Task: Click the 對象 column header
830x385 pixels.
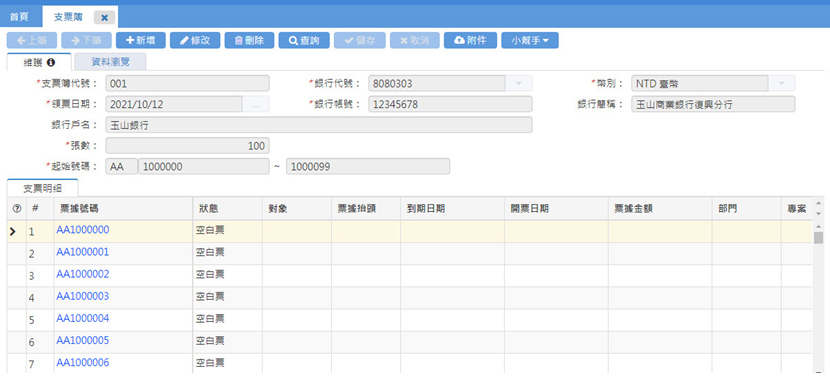Action: (x=296, y=209)
